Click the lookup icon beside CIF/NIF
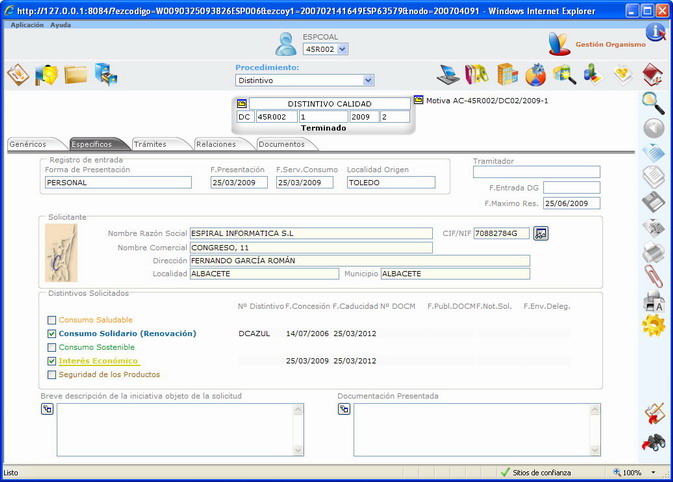Image resolution: width=673 pixels, height=482 pixels. click(x=541, y=233)
